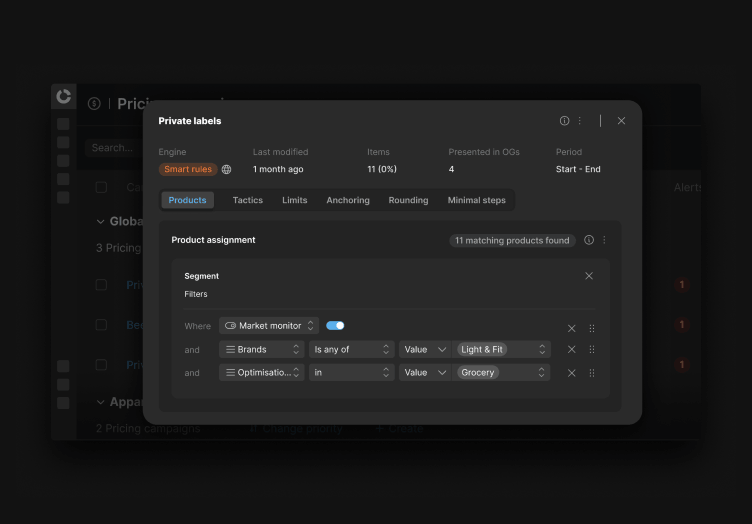
Task: Switch to the Tactics tab
Action: [247, 200]
